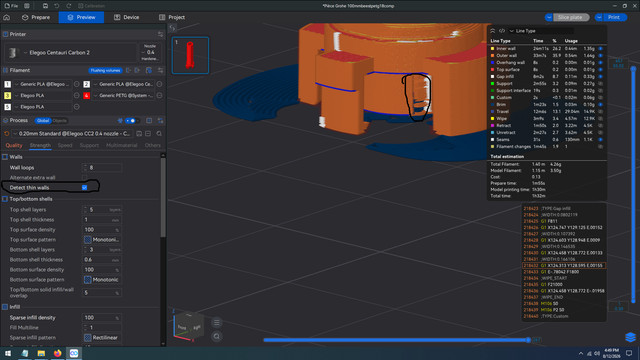Click the horizontal move slider handle
640x360 pixels.
528,340
